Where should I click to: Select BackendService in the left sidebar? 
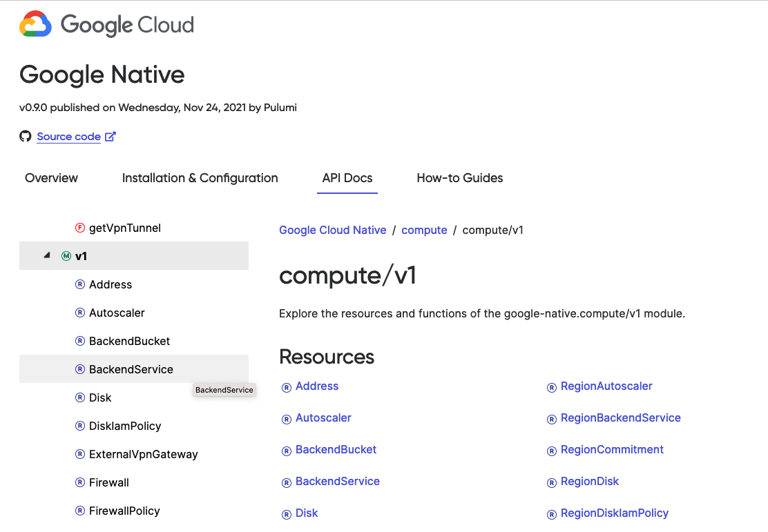click(131, 369)
